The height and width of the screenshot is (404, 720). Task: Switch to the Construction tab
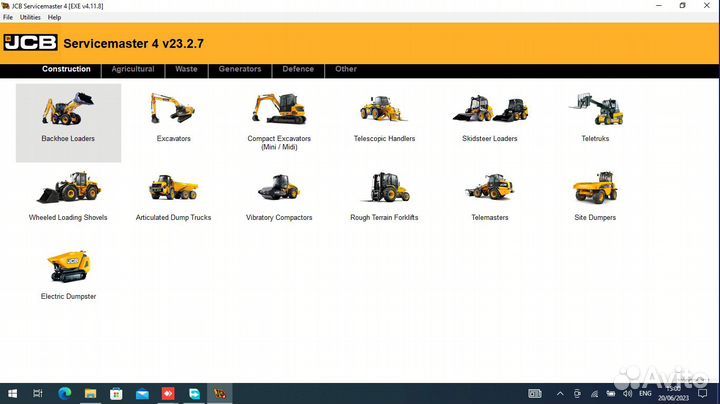(66, 69)
